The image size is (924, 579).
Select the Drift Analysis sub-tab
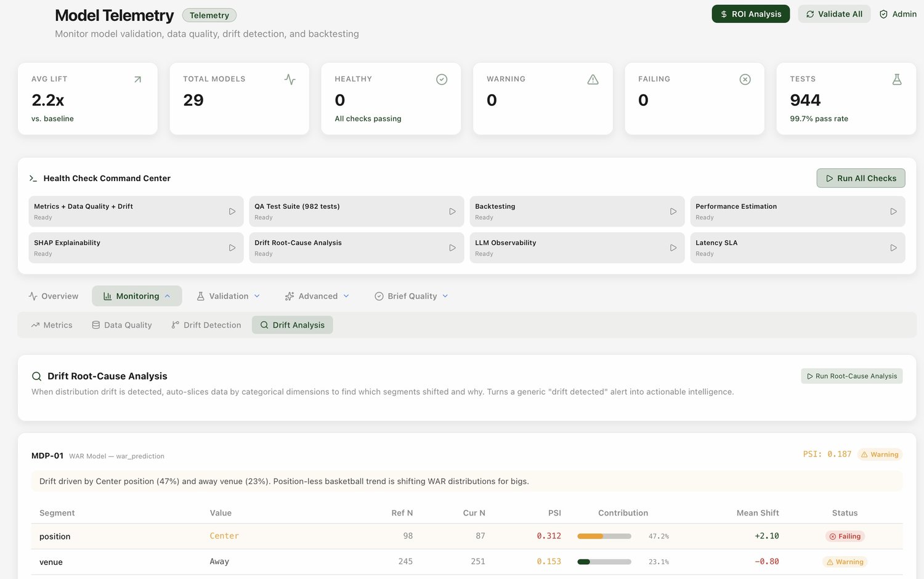coord(293,325)
